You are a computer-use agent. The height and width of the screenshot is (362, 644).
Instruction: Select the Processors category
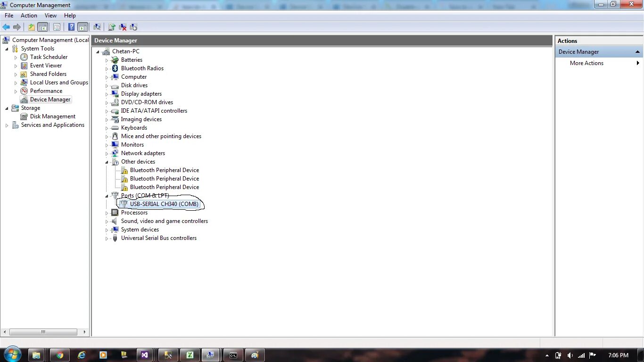(134, 213)
